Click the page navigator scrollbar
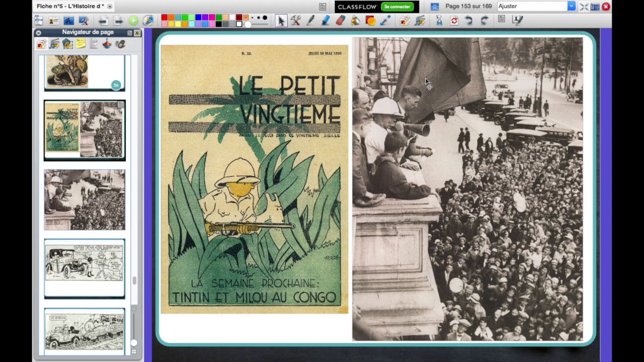This screenshot has height=362, width=644. point(134,281)
